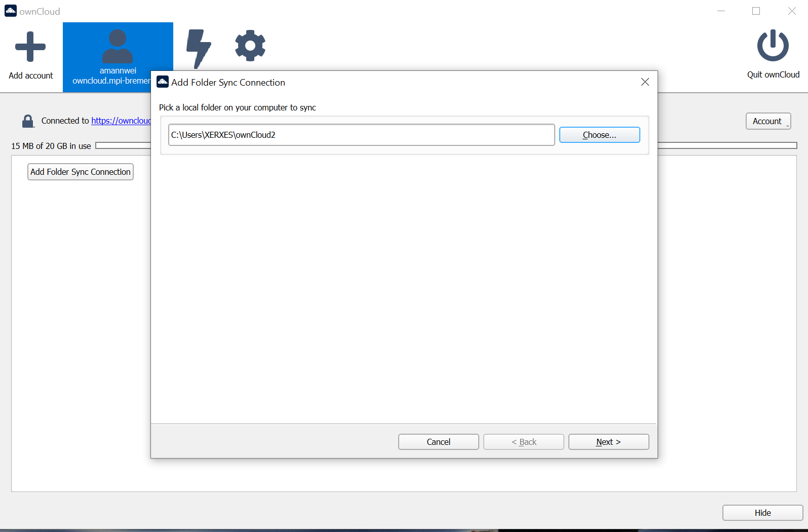Image resolution: width=808 pixels, height=532 pixels.
Task: Click the storage usage progress bar
Action: (446, 145)
